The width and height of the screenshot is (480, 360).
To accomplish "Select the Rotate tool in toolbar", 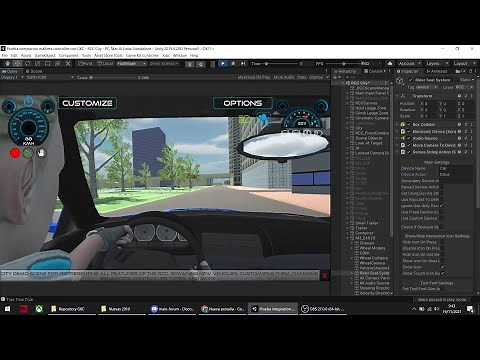I will point(27,64).
